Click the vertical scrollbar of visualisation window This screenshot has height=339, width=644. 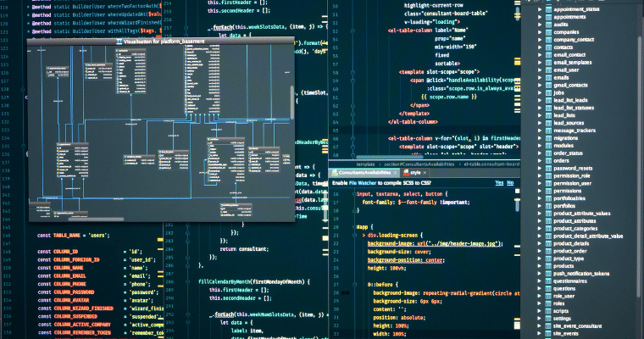tap(292, 103)
